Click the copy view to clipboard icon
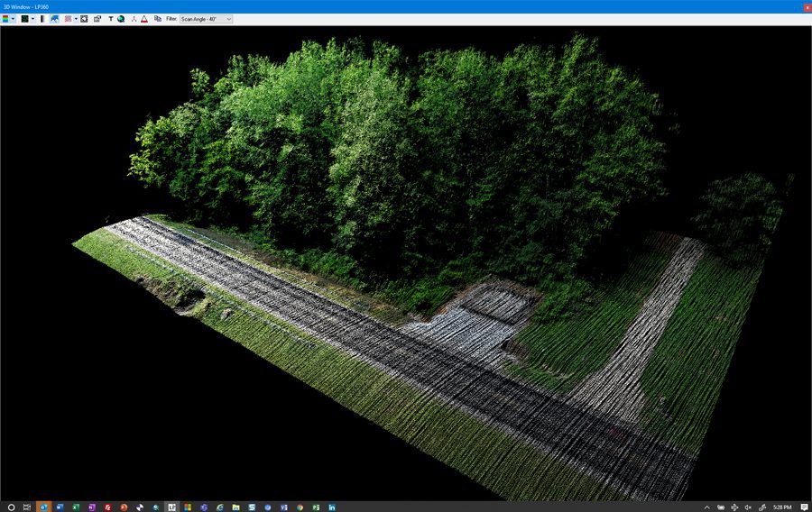The image size is (812, 512). click(x=158, y=19)
